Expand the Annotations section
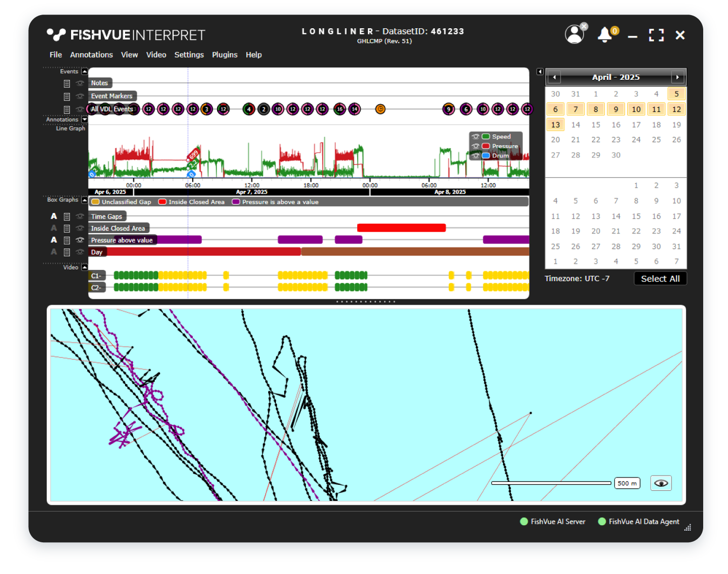Viewport: 728px width, 574px height. (85, 120)
